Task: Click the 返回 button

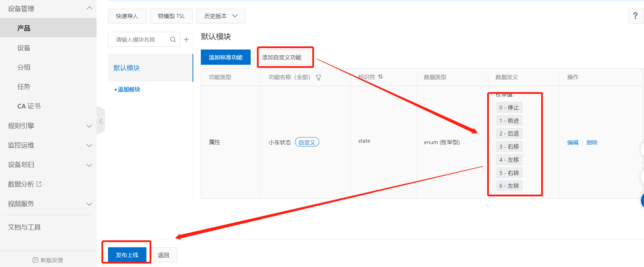Action: tap(163, 255)
